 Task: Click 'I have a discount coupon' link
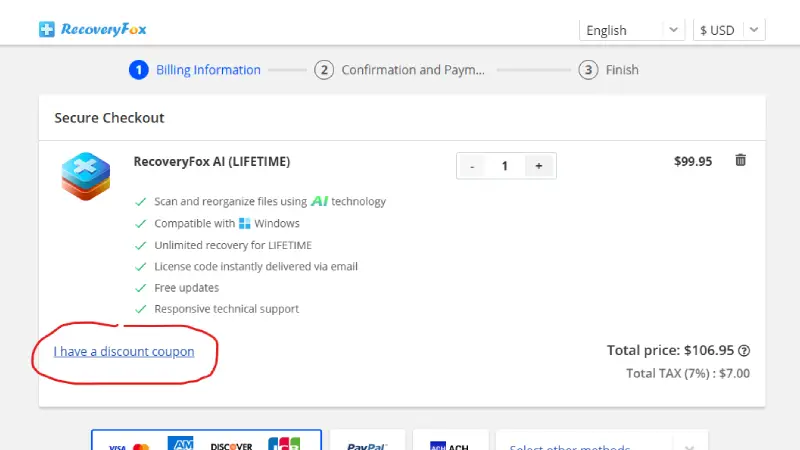point(124,352)
